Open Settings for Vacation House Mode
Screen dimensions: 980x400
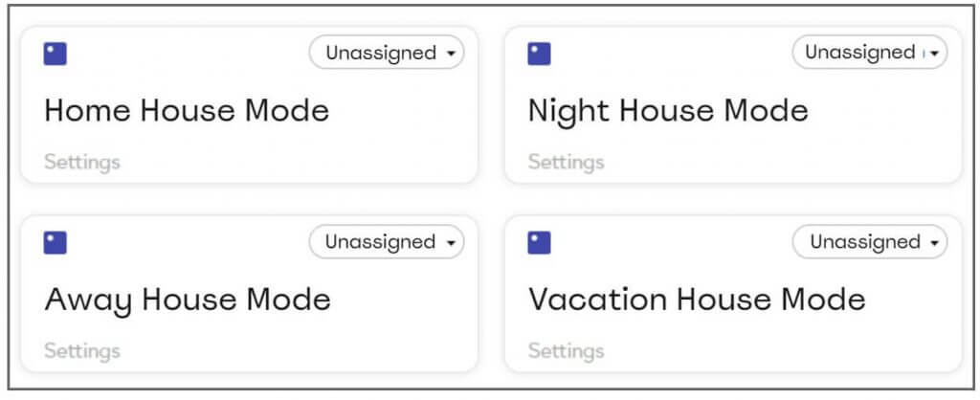[566, 351]
